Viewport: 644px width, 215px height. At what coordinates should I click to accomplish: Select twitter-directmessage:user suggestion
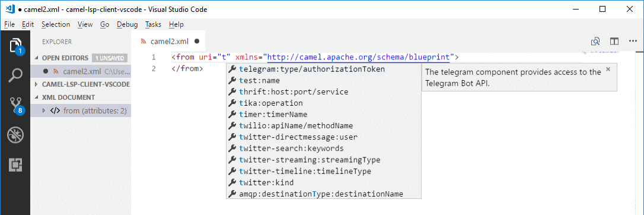coord(324,137)
